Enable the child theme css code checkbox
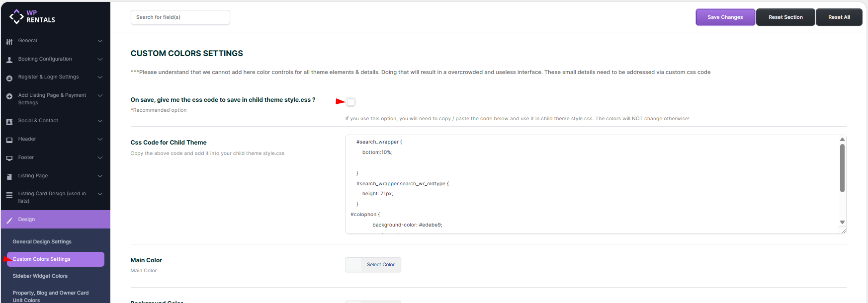Image resolution: width=868 pixels, height=303 pixels. coord(351,102)
